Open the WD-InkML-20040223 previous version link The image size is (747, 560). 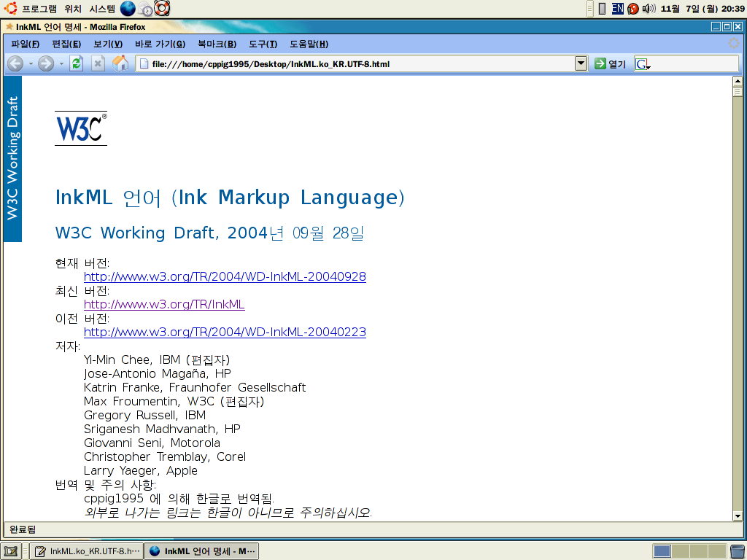coord(225,332)
